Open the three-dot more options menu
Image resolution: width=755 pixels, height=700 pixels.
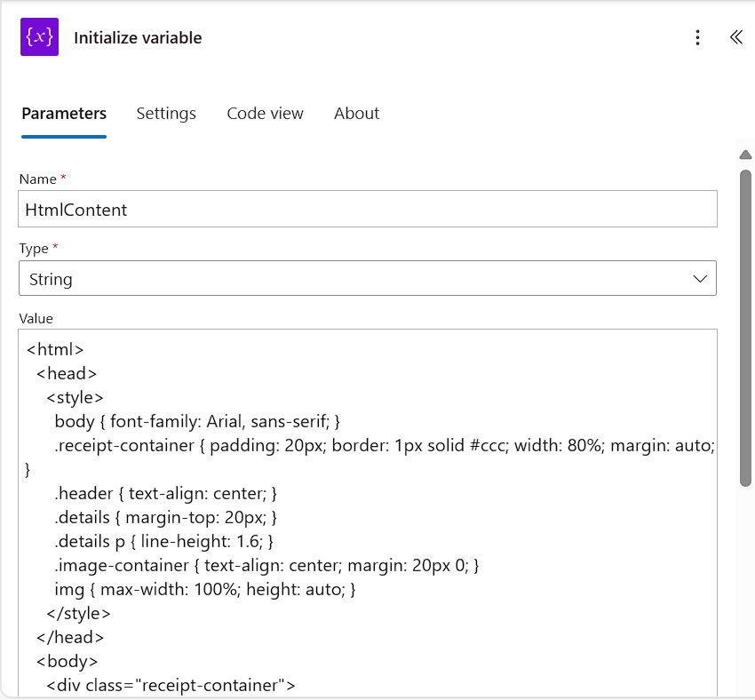(698, 37)
